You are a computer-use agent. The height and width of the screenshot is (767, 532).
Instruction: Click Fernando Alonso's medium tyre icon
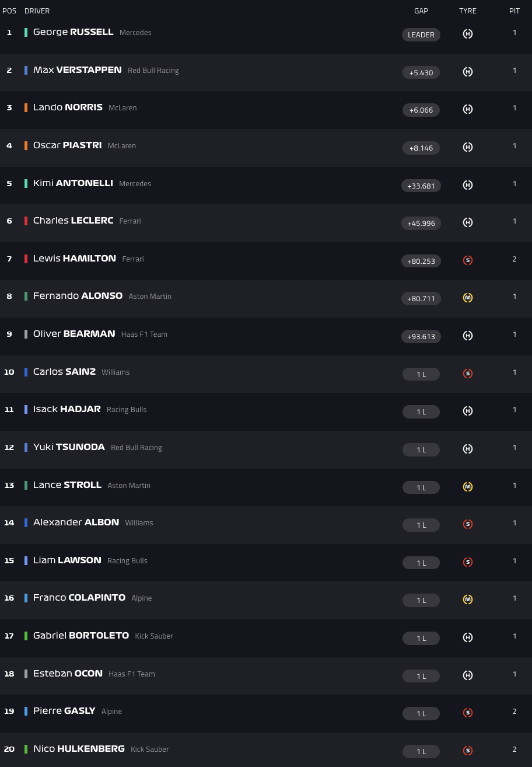[467, 298]
